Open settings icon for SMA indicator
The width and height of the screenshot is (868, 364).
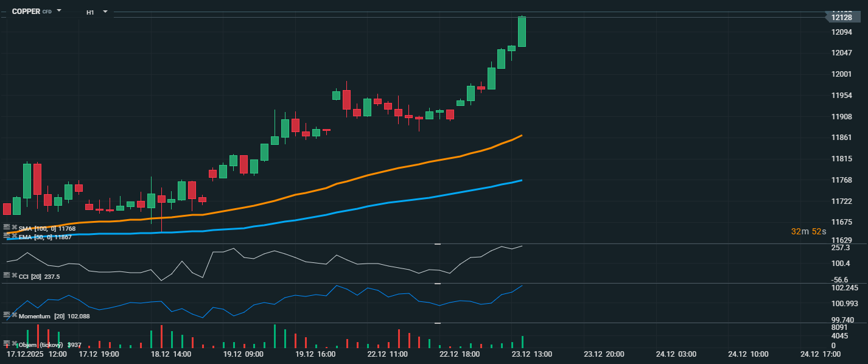click(x=7, y=227)
